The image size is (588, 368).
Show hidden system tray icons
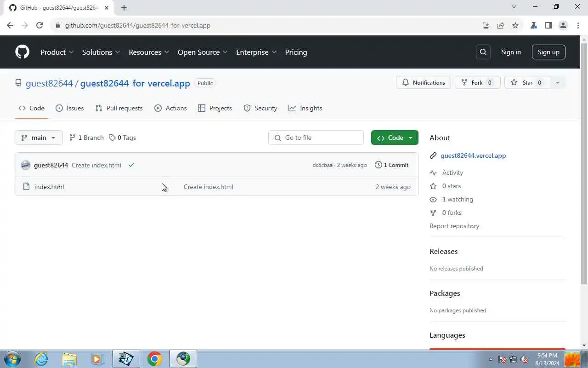[491, 360]
